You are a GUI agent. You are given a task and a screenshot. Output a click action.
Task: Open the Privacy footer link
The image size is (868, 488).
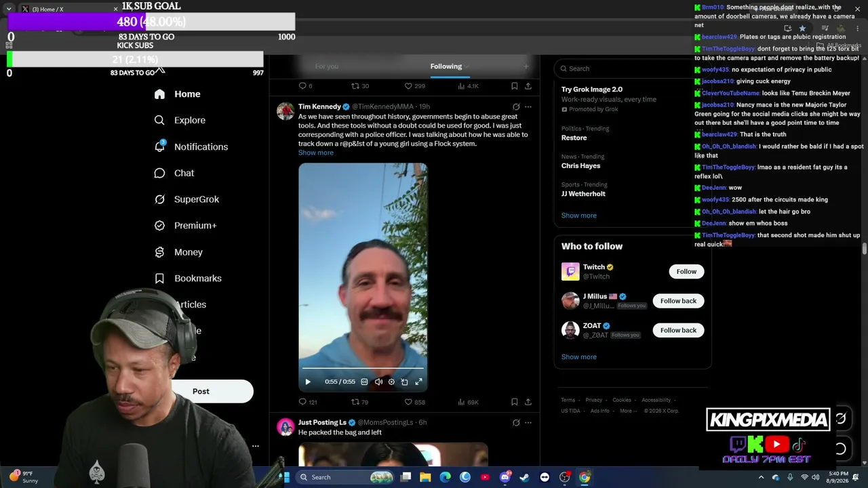(x=594, y=400)
